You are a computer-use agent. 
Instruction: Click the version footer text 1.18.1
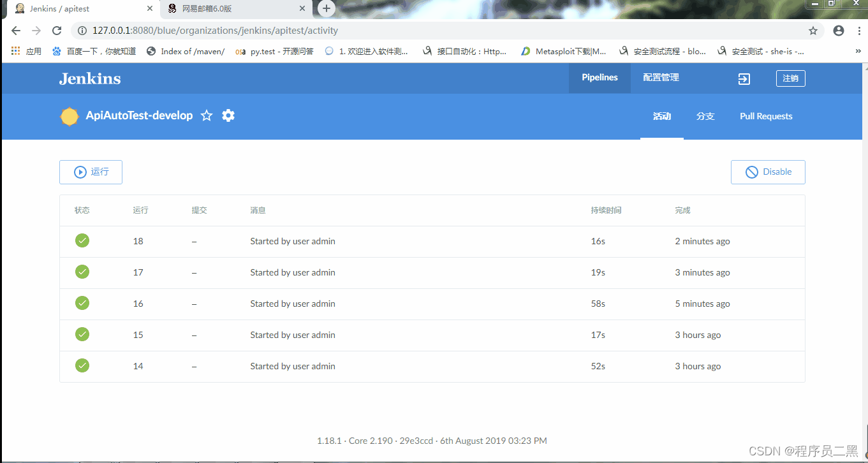click(432, 441)
